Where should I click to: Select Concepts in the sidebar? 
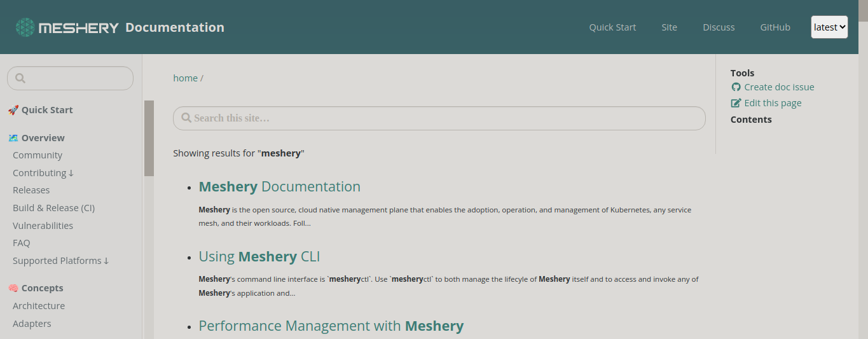(x=43, y=288)
